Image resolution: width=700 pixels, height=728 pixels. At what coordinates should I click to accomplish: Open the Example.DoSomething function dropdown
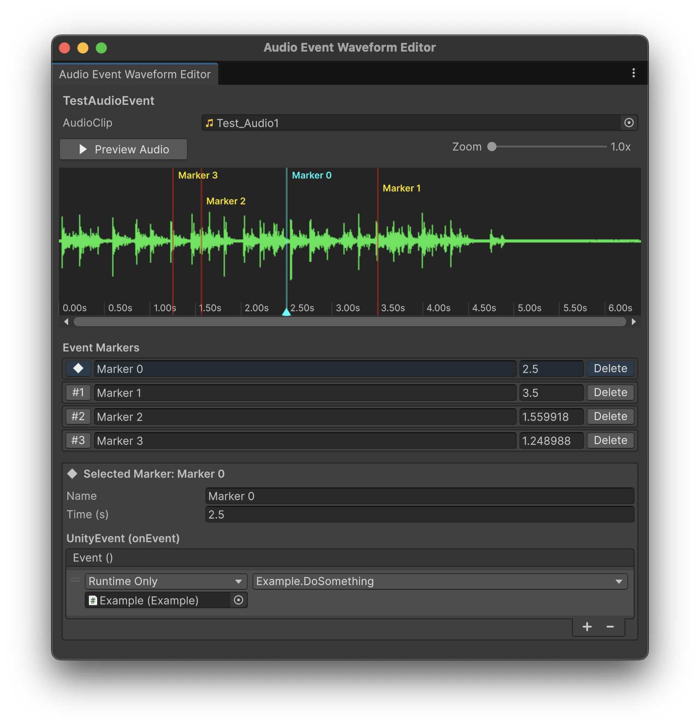tap(440, 581)
